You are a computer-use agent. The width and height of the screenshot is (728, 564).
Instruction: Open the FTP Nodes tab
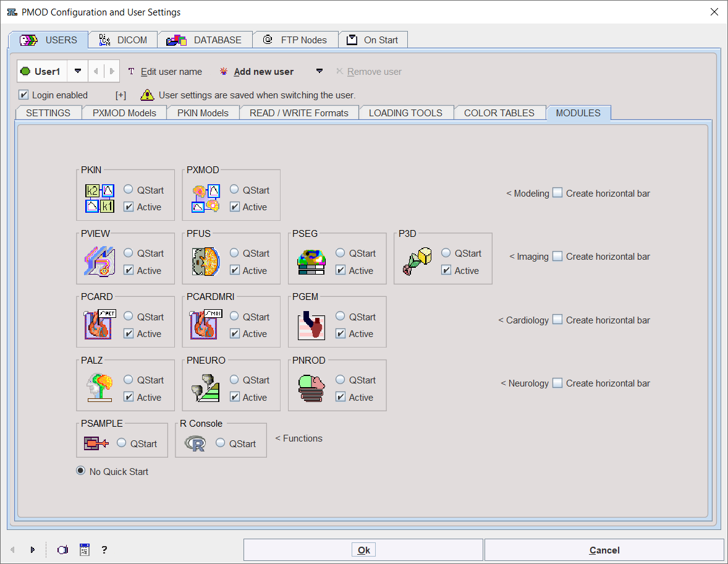tap(295, 40)
